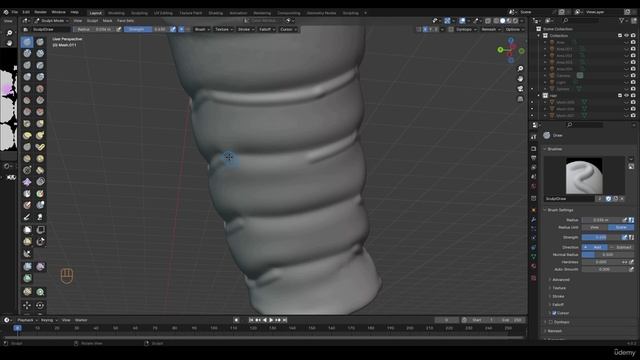
Task: Open the Stroke dropdown in tool header
Action: pos(246,29)
